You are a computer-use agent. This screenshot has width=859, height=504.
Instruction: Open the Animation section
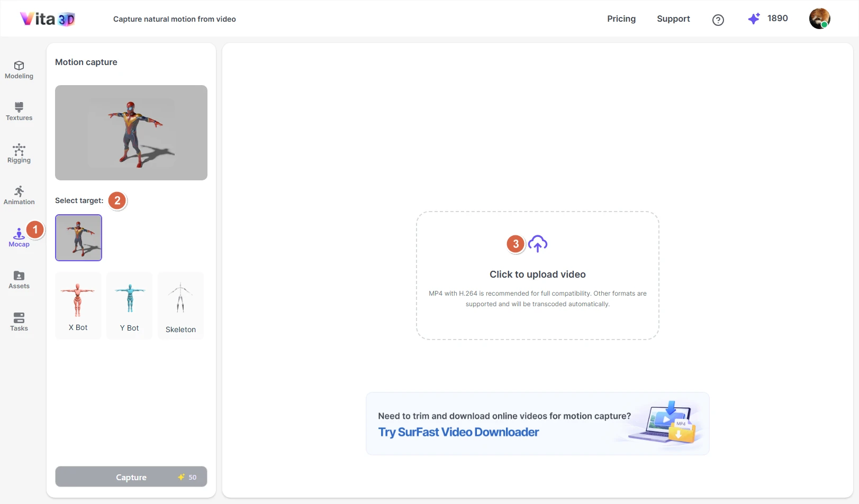[x=19, y=195]
